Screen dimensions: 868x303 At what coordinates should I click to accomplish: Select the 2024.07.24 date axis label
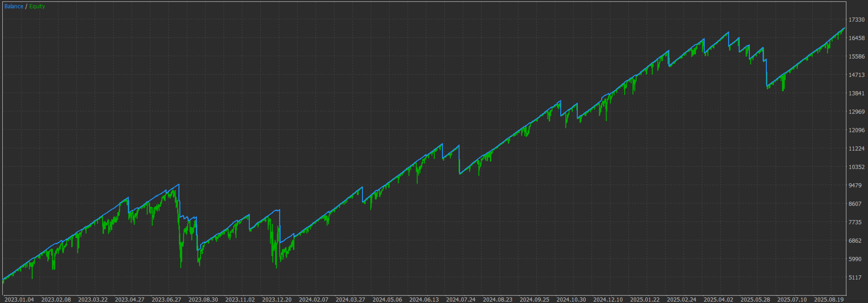(461, 300)
